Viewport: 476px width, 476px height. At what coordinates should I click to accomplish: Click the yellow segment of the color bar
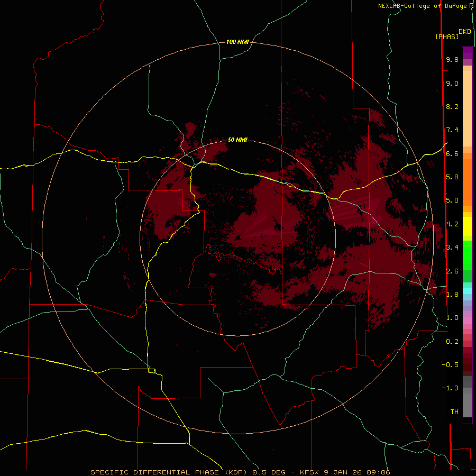467,226
